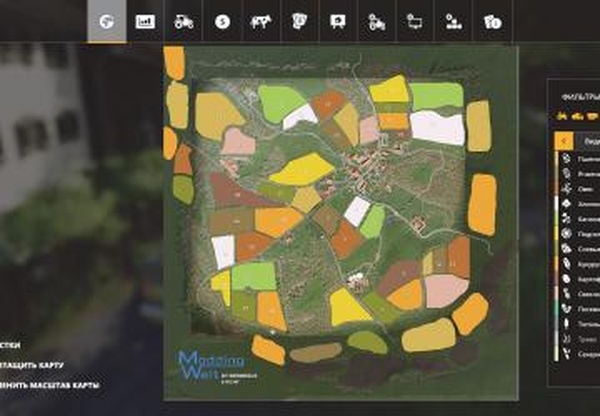The width and height of the screenshot is (600, 416).
Task: Open the presentation-board help tab
Action: [x=338, y=21]
